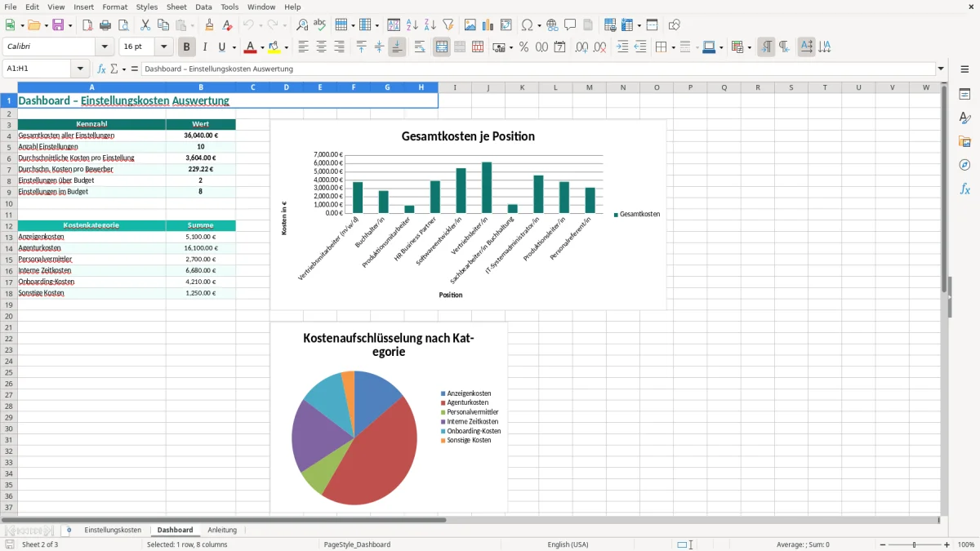
Task: Align cell content to bottom
Action: coord(397,47)
